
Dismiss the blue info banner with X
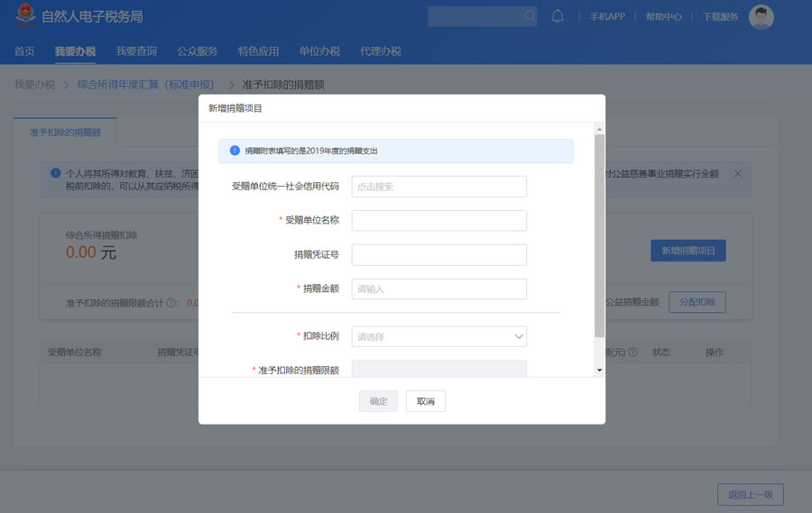point(737,173)
